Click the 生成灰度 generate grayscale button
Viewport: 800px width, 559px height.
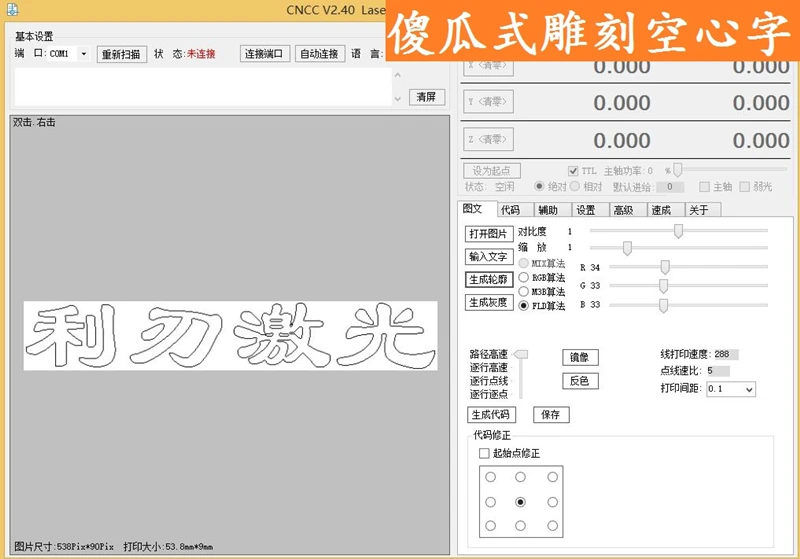[x=489, y=302]
